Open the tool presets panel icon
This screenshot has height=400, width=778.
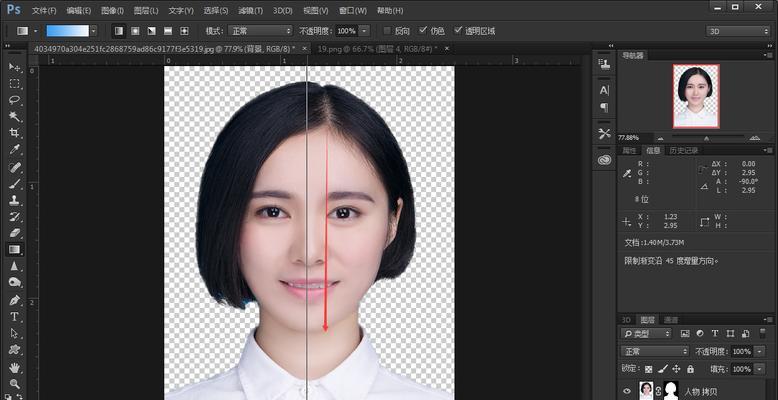604,133
